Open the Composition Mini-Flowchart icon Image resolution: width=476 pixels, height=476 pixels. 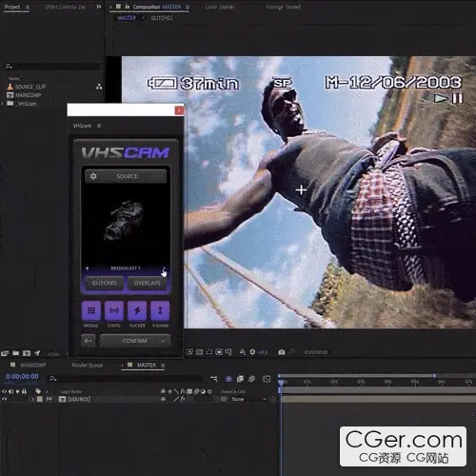214,378
